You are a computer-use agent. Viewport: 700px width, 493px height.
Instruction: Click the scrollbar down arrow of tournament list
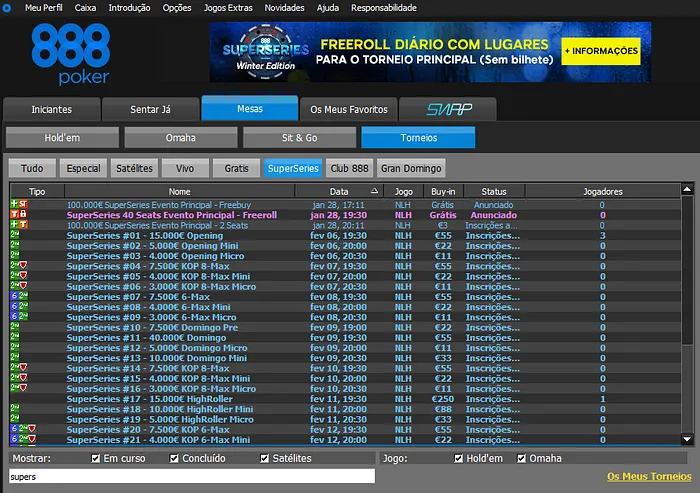(687, 439)
